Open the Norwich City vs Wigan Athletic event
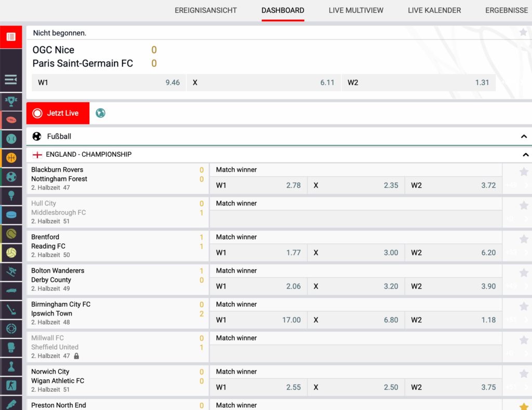Image resolution: width=532 pixels, height=410 pixels. coord(117,380)
